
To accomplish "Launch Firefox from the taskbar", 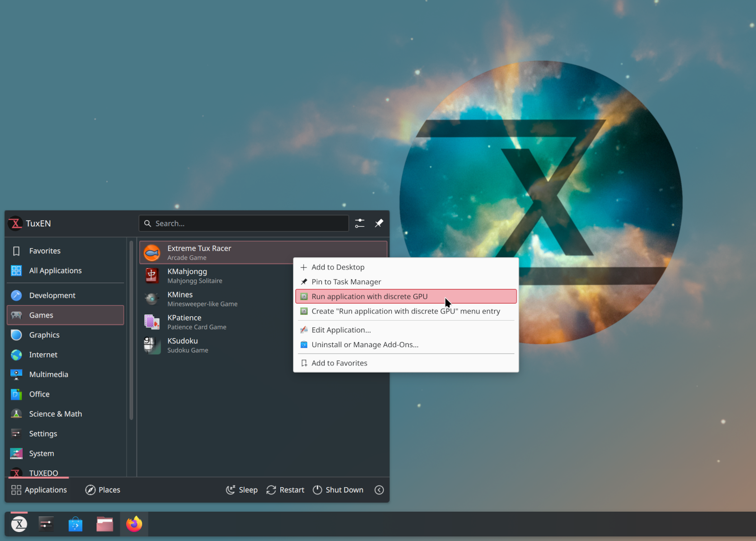I will (x=134, y=524).
